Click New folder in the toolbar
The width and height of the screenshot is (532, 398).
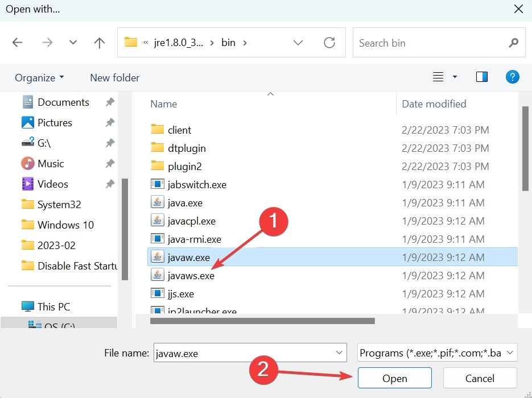[114, 78]
